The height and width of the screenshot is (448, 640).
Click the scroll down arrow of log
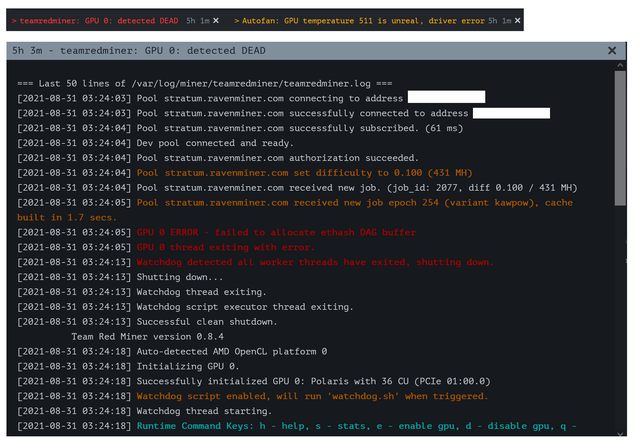click(620, 433)
